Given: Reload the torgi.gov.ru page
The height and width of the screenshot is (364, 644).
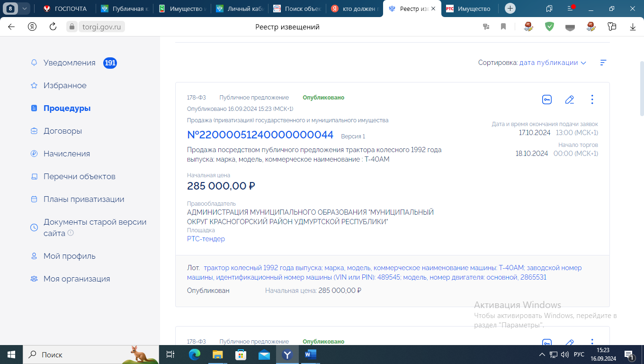Looking at the screenshot, I should (53, 27).
